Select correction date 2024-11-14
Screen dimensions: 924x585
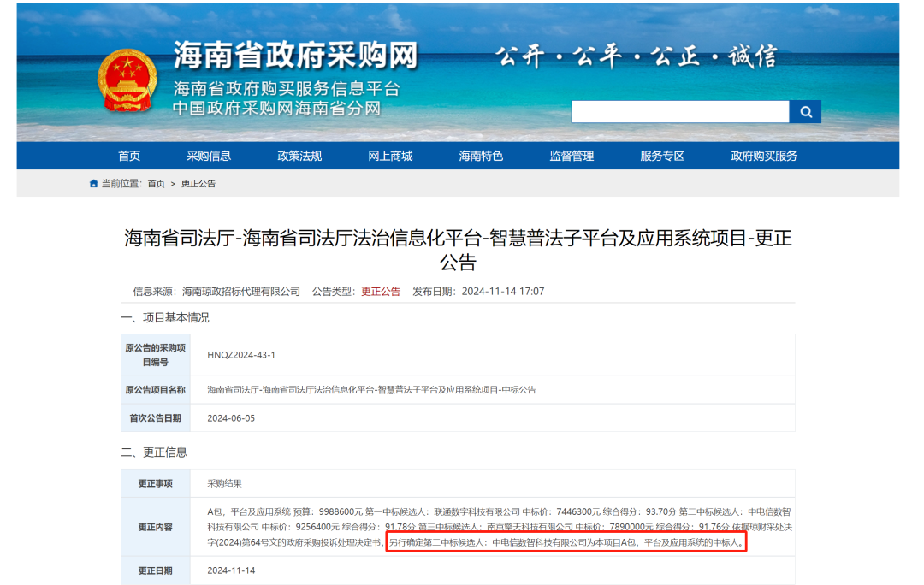pyautogui.click(x=231, y=570)
